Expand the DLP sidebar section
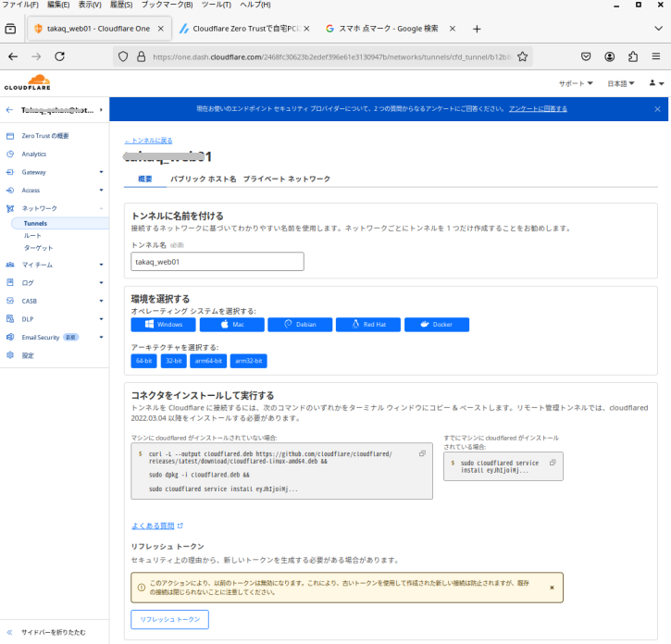 pos(101,319)
